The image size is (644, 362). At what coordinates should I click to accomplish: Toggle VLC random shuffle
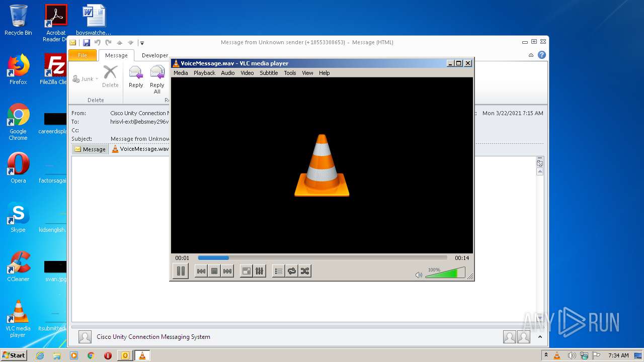click(x=304, y=271)
